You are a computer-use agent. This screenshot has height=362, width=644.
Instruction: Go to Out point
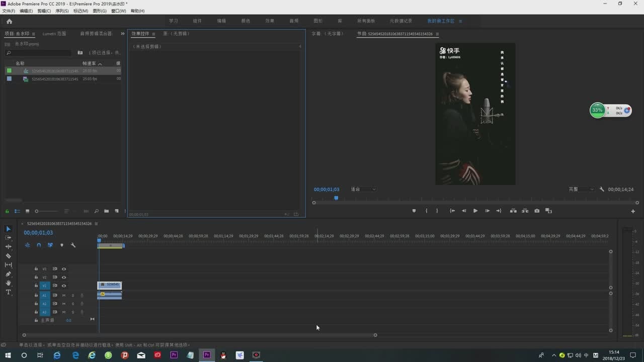pos(499,211)
